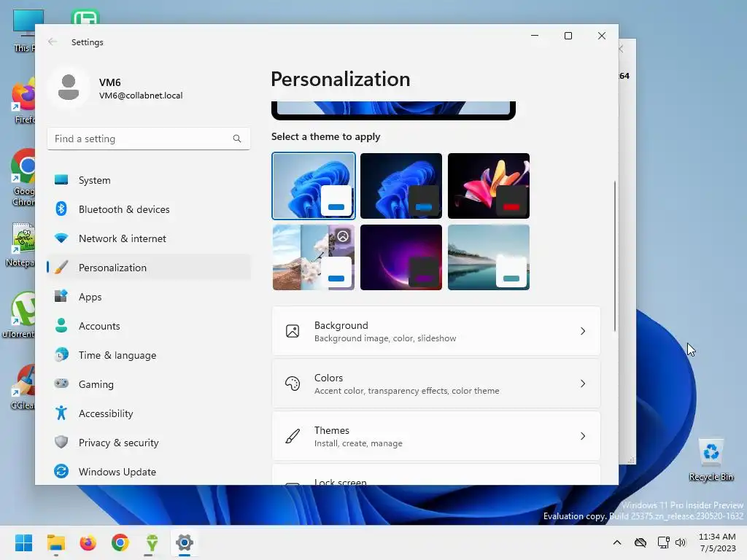Screen dimensions: 747x560
Task: Click the volume speaker tray icon
Action: pos(681,542)
